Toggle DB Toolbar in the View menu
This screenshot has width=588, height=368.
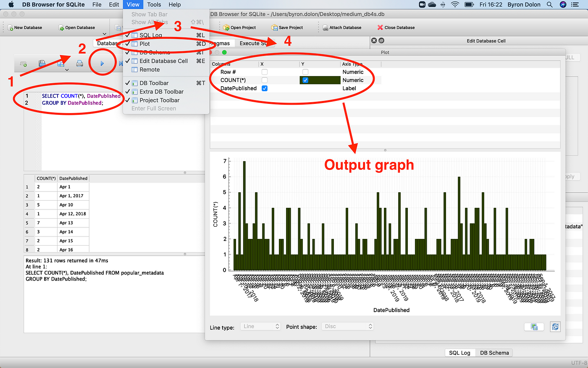tap(166, 83)
